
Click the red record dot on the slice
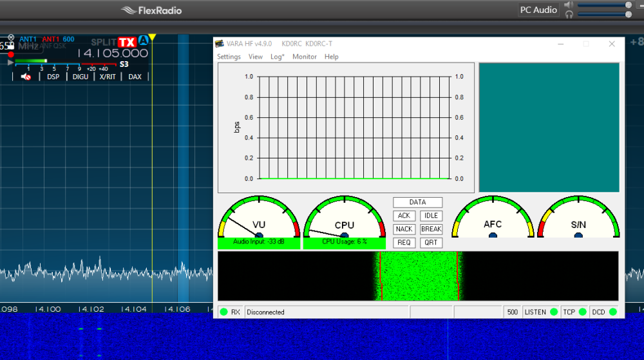pos(11,55)
